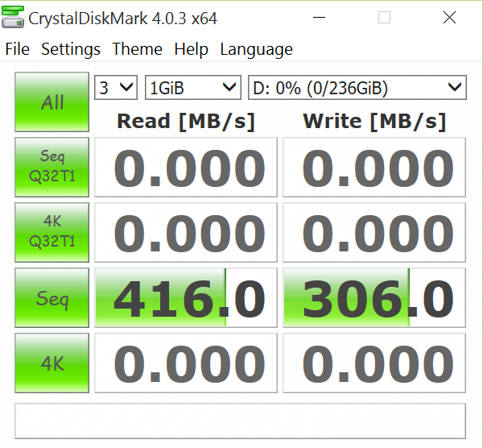Run the 4K random test

point(52,363)
